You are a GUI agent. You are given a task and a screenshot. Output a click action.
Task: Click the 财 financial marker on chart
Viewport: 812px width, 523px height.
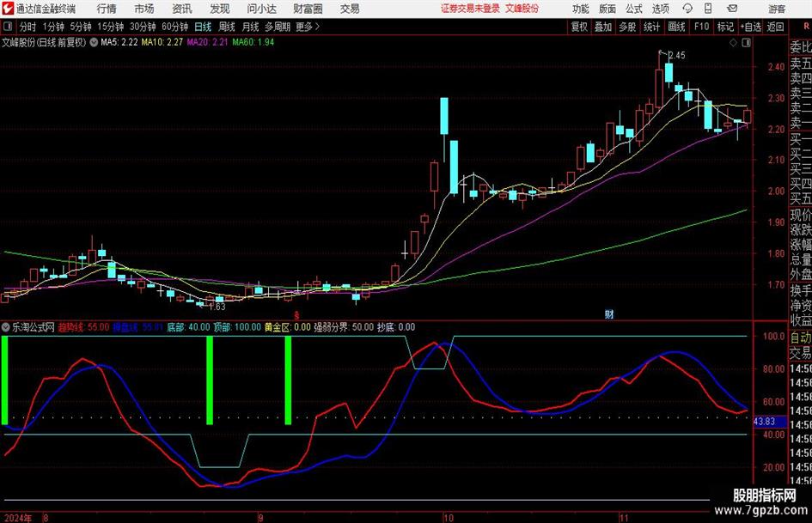[609, 313]
